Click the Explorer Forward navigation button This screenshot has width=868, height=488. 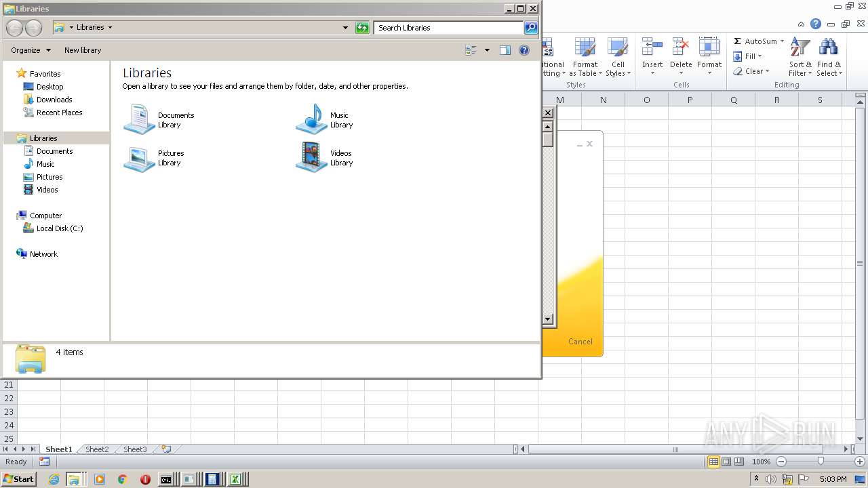[33, 28]
